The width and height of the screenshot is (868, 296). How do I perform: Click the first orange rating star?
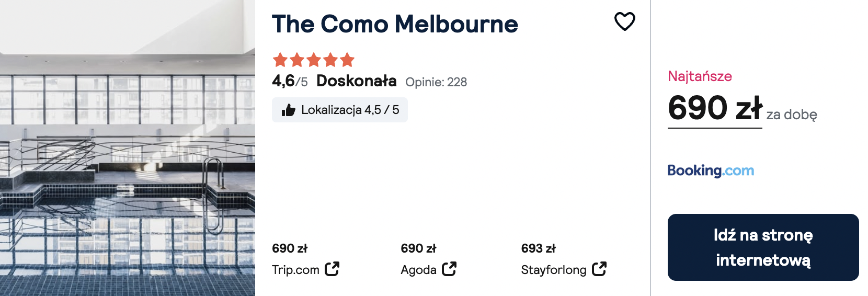click(x=280, y=60)
